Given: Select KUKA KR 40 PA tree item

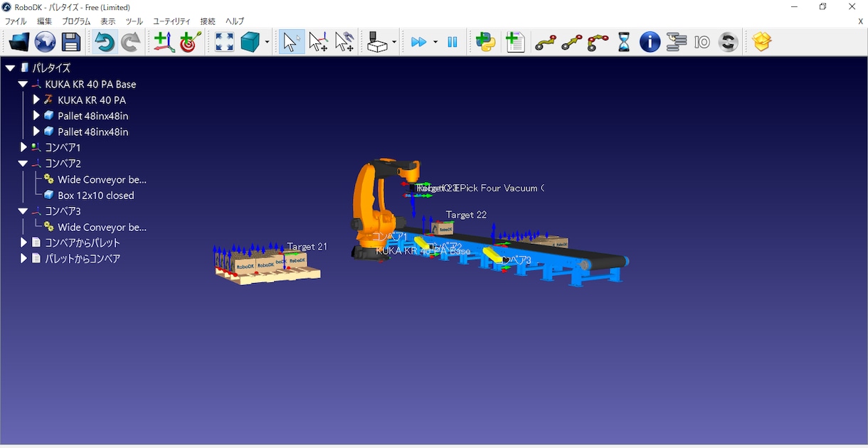Looking at the screenshot, I should pyautogui.click(x=92, y=100).
